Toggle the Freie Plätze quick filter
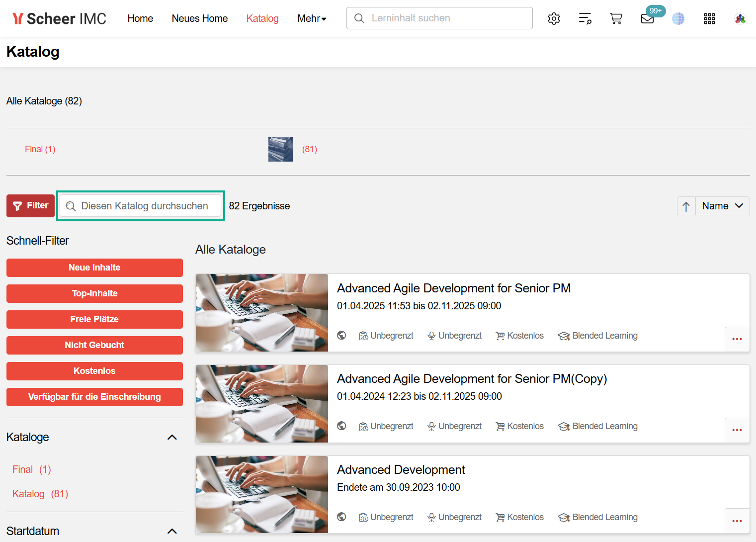Image resolution: width=756 pixels, height=542 pixels. [x=94, y=319]
